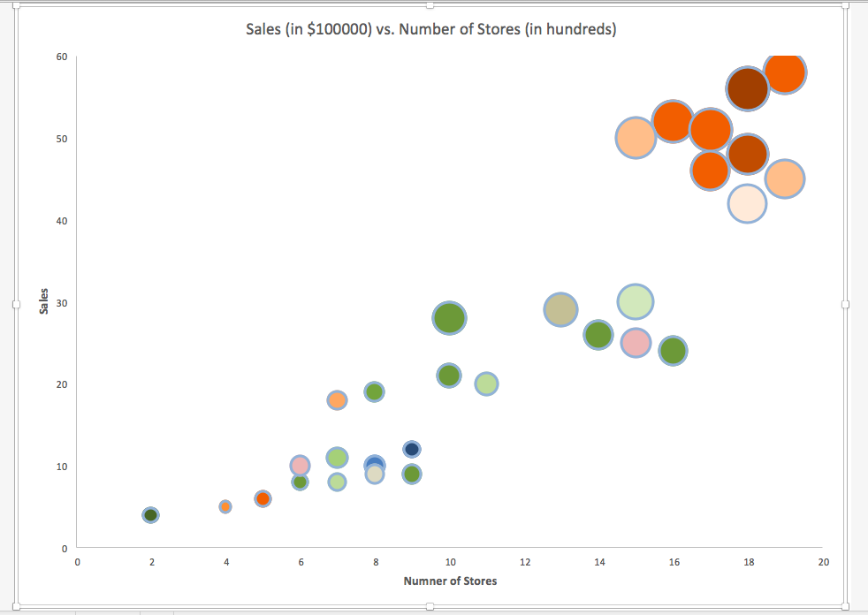This screenshot has height=615, width=868.
Task: Select the lightest cream bubble around value 42
Action: coord(748,203)
